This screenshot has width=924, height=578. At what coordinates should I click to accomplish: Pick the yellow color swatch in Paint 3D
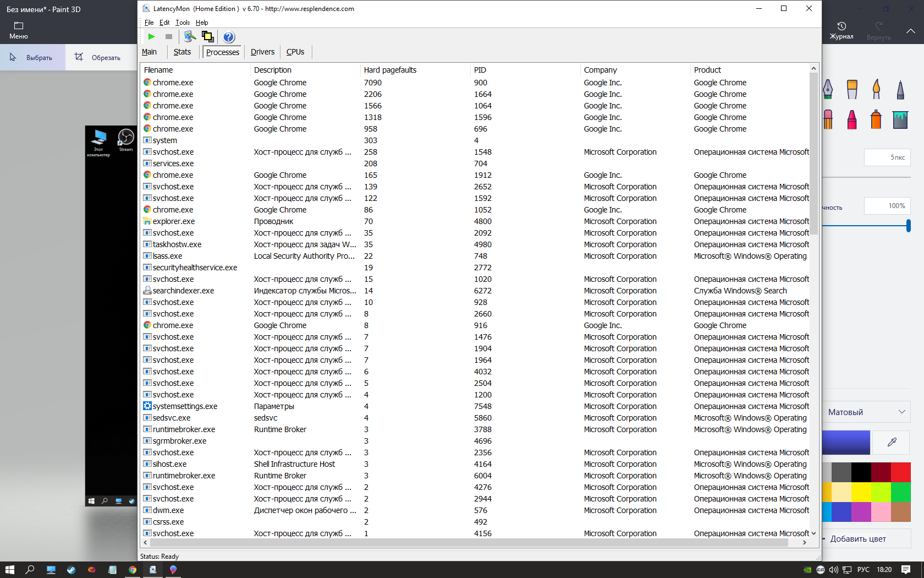(x=861, y=492)
